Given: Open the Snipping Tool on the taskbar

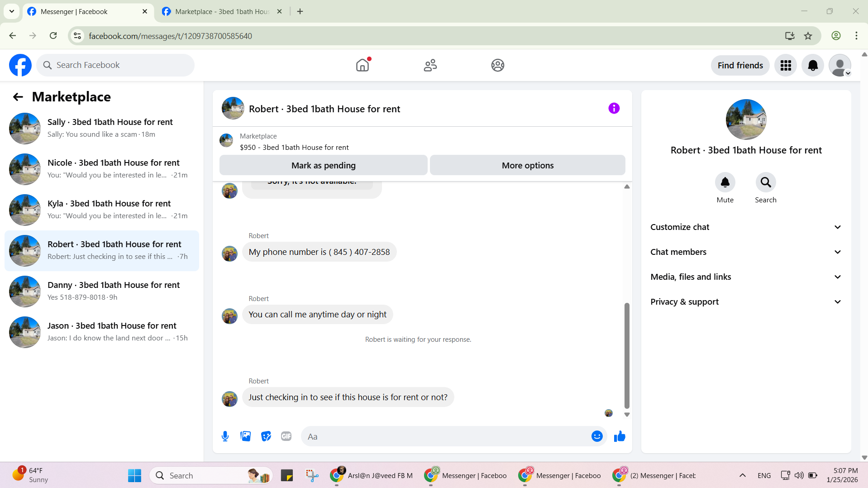Looking at the screenshot, I should click(x=312, y=475).
